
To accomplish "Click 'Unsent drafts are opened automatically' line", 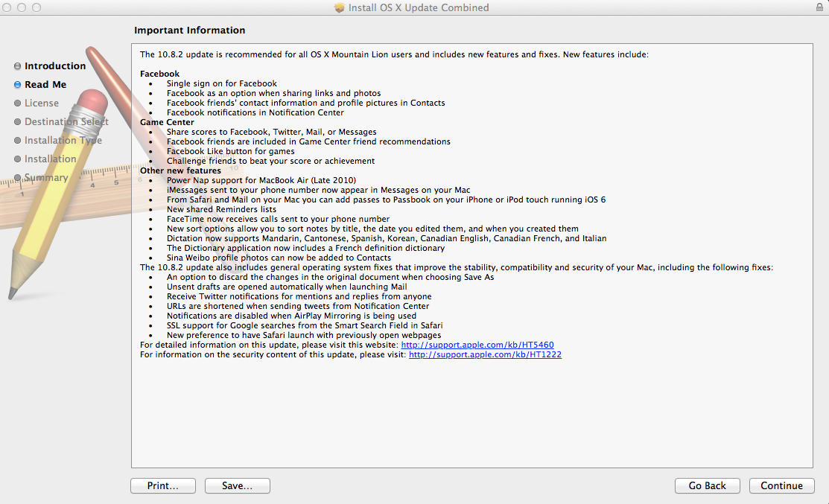I will [x=287, y=287].
